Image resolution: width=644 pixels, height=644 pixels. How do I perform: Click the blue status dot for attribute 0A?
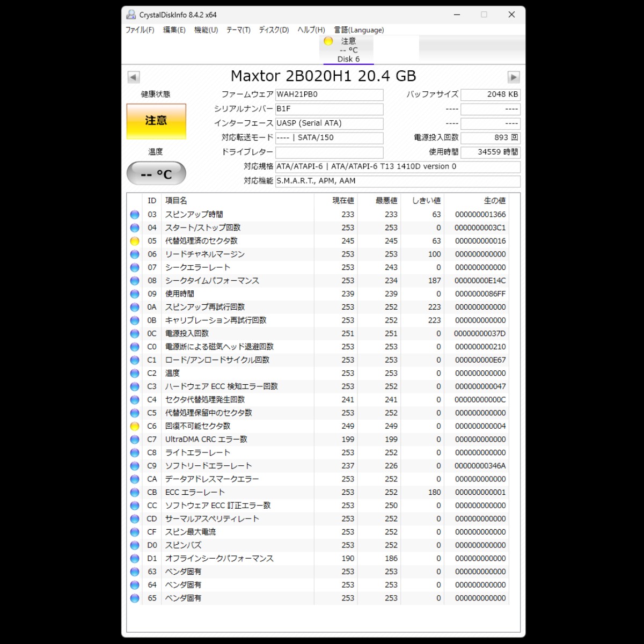point(135,307)
